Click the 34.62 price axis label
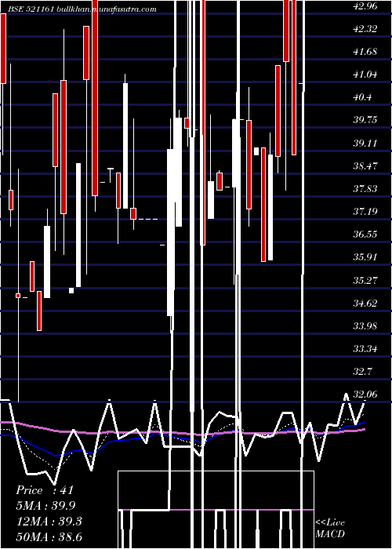This screenshot has height=549, width=392. [365, 303]
